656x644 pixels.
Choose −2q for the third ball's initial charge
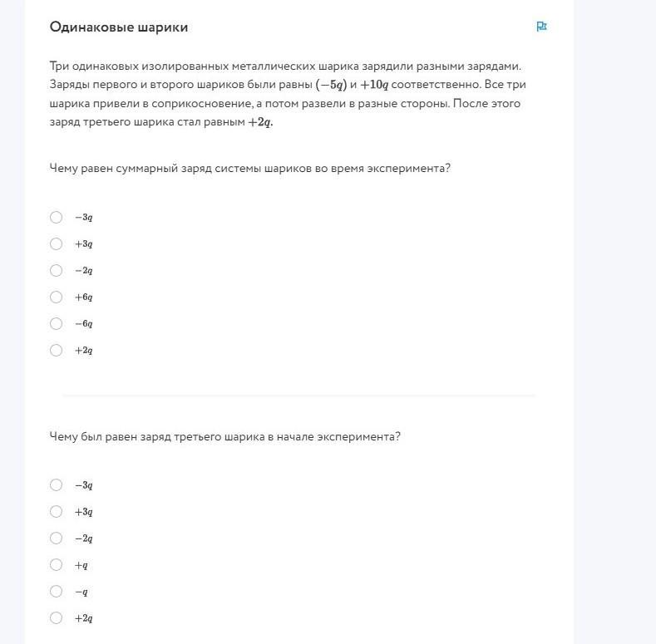coord(57,538)
